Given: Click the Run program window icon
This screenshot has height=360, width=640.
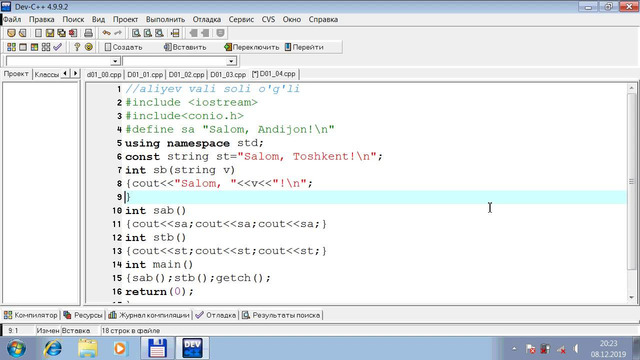Looking at the screenshot, I should (23, 47).
